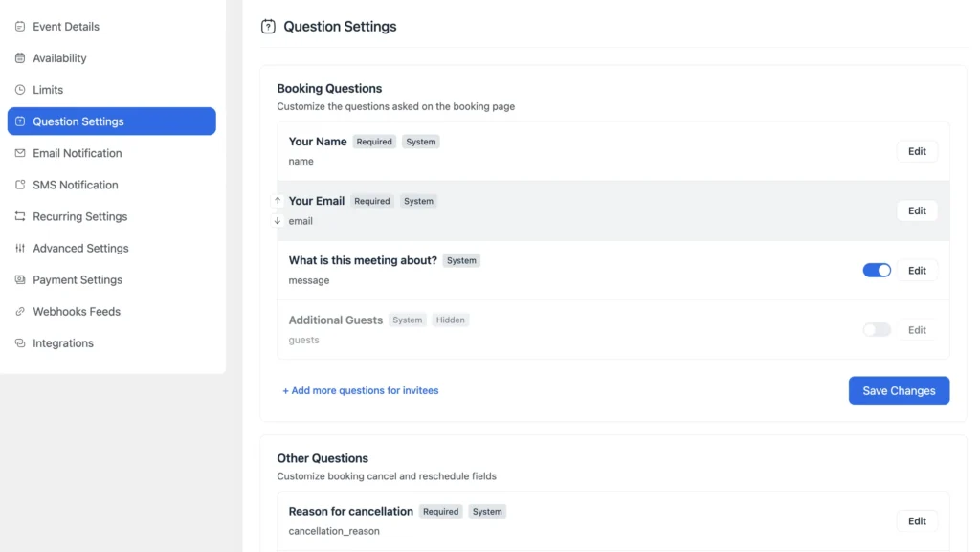Select the SMS Notification icon

[19, 185]
